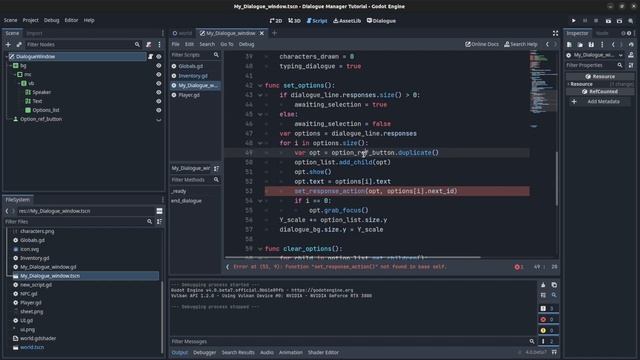Show the hidden Option_ref_button node

pos(159,120)
